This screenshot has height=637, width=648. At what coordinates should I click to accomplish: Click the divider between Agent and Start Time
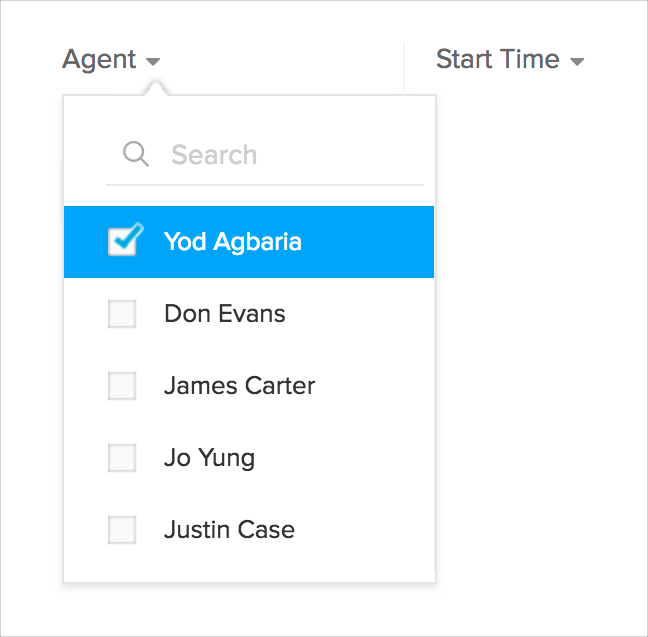click(x=403, y=66)
